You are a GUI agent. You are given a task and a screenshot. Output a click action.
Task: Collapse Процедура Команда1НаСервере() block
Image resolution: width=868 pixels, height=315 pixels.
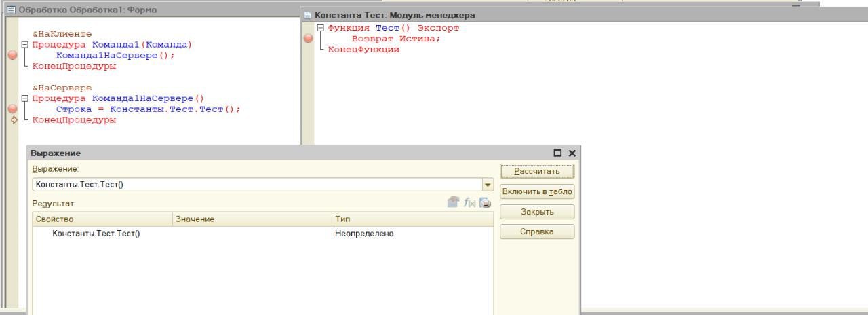coord(26,98)
